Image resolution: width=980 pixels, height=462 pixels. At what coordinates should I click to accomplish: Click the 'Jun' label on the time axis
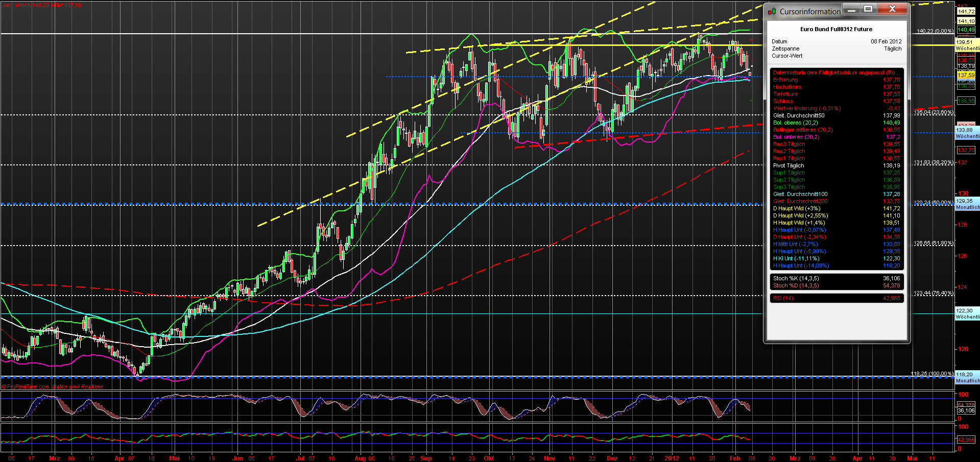(237, 458)
